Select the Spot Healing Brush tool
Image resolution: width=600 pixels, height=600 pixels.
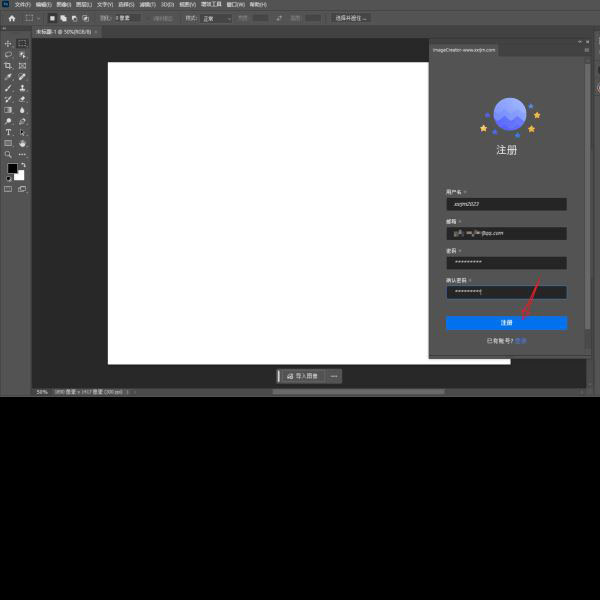22,77
